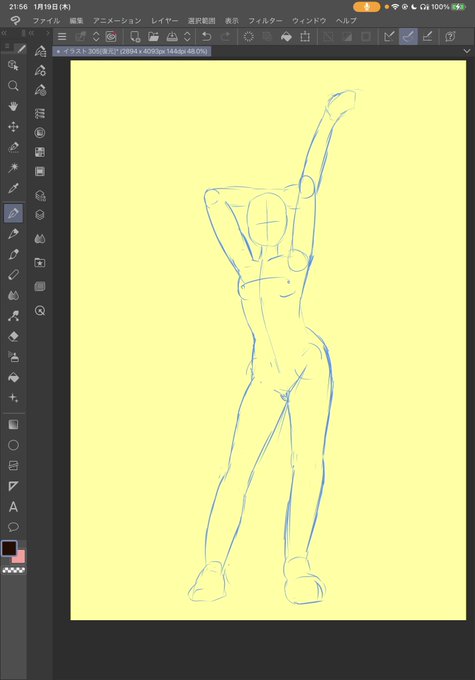
Task: Open the Brush Size palette icon
Action: click(x=40, y=90)
